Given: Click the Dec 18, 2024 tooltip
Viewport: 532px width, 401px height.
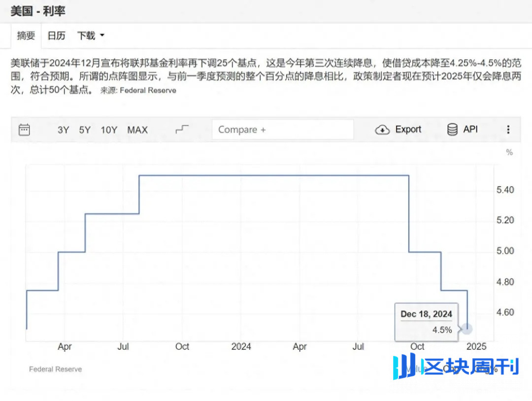Looking at the screenshot, I should pos(426,322).
